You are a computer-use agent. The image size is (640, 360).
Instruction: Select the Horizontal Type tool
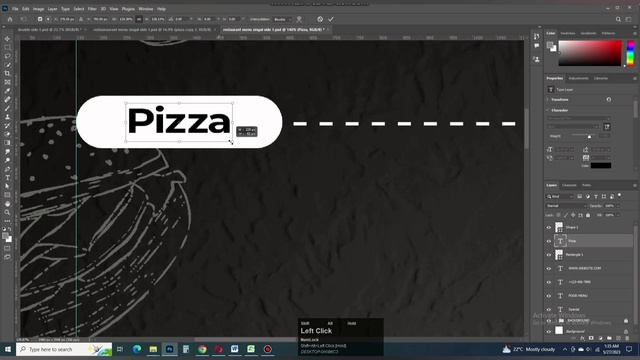click(7, 178)
